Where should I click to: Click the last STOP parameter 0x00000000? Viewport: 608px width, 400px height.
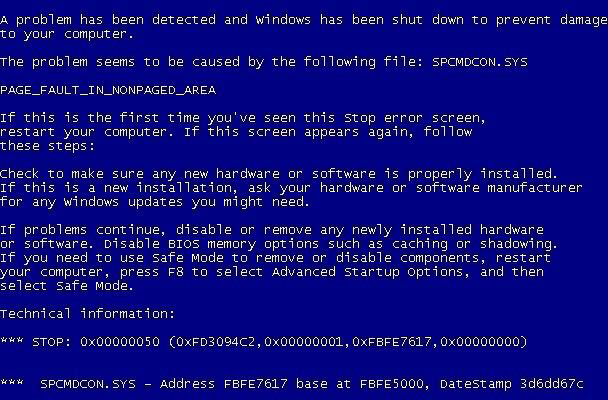tap(479, 341)
